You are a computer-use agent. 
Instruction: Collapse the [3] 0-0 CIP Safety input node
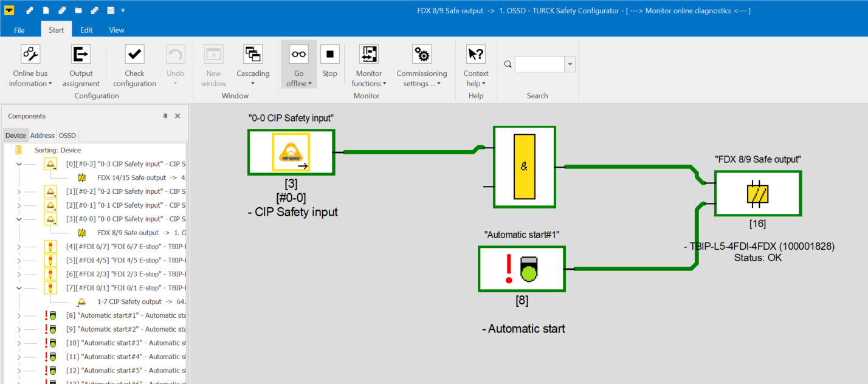(19, 219)
